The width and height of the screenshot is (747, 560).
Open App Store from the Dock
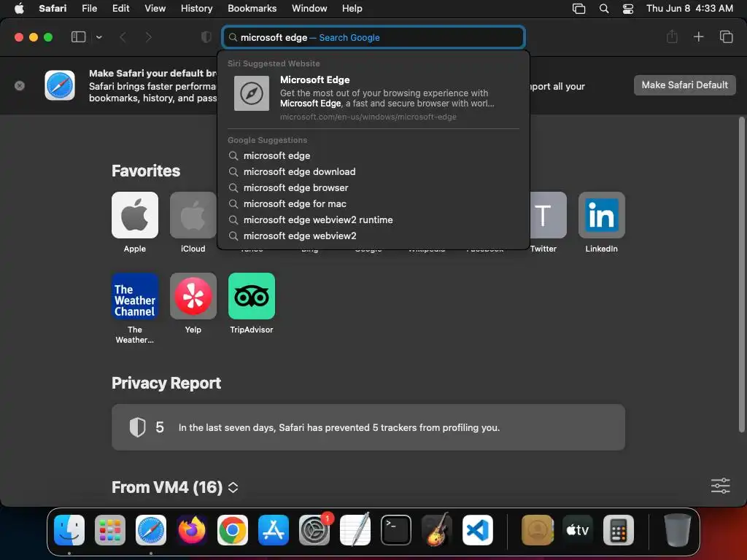(274, 530)
